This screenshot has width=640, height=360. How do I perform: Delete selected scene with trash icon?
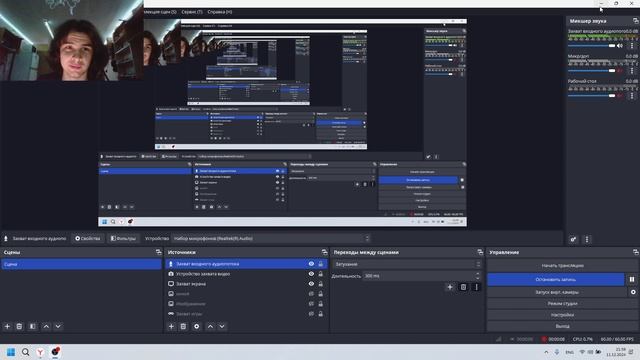pyautogui.click(x=19, y=326)
